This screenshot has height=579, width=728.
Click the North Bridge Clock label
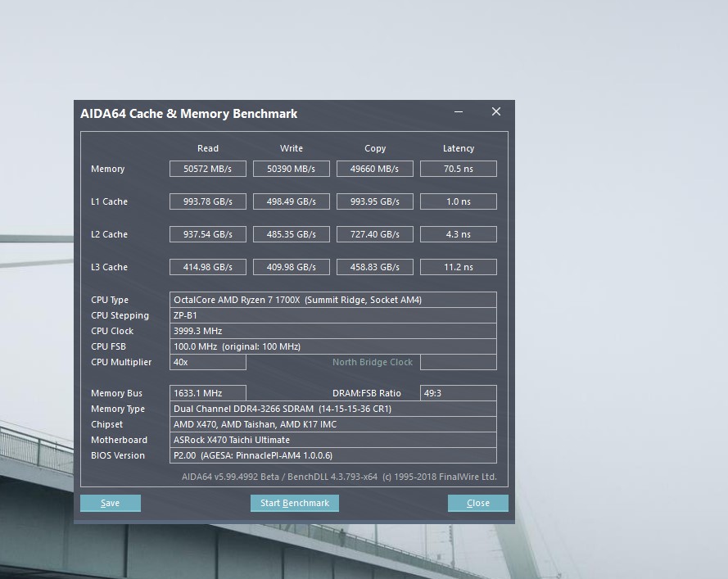pos(373,362)
